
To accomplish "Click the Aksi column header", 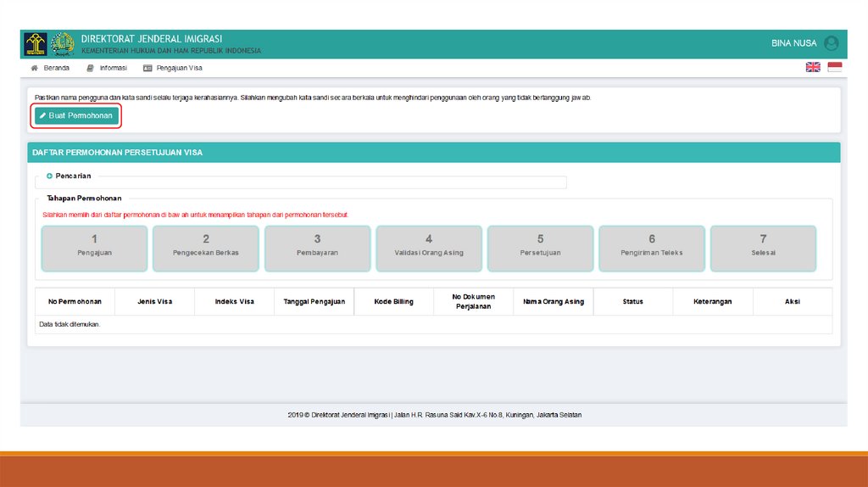I will click(x=793, y=301).
